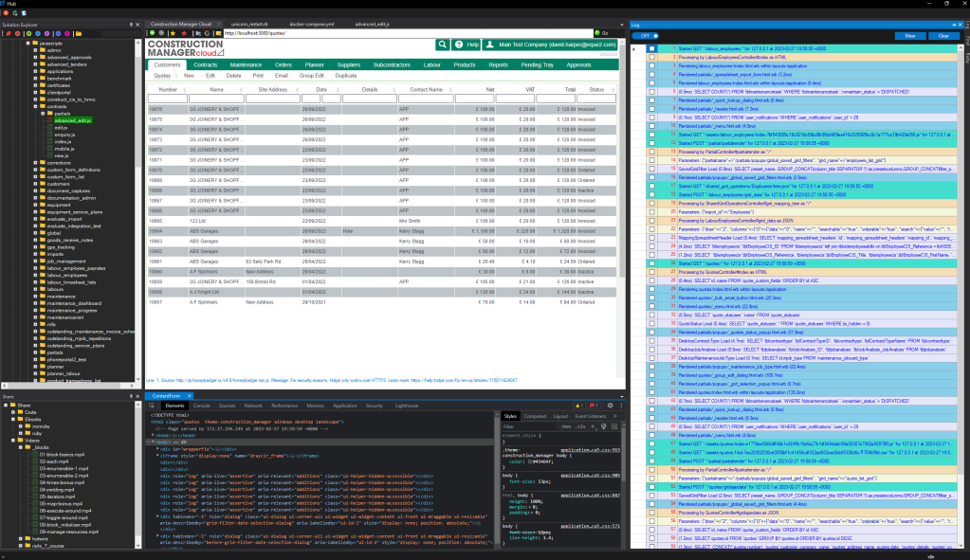Click the purple C circle icon in Solution Explorer
The height and width of the screenshot is (560, 970).
point(46,33)
